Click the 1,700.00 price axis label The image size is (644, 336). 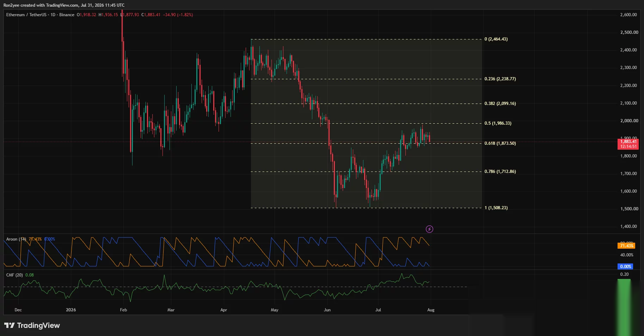[x=628, y=174]
